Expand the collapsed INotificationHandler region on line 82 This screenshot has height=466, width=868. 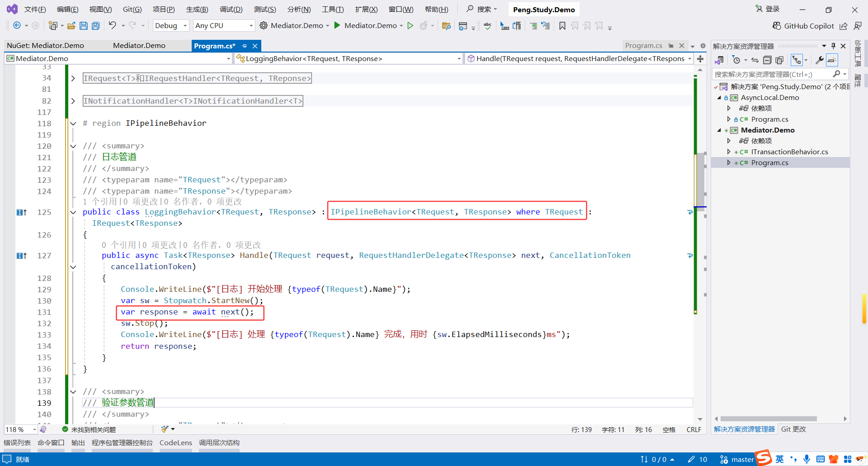73,101
